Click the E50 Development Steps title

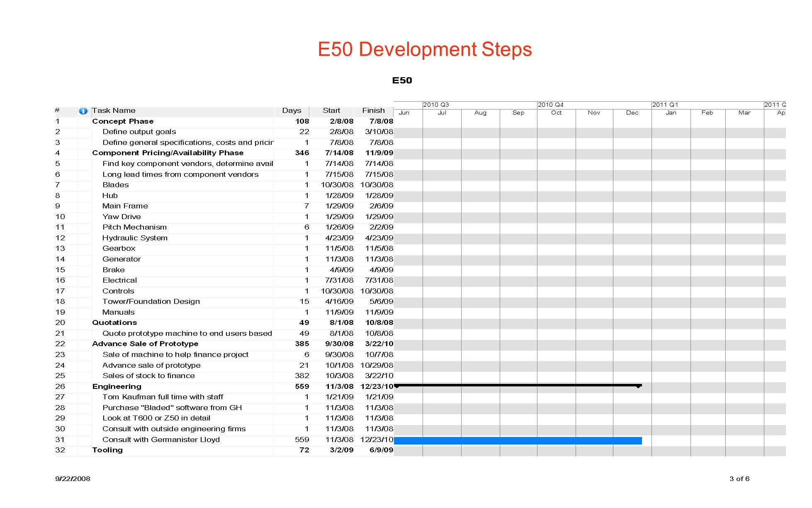(x=425, y=49)
